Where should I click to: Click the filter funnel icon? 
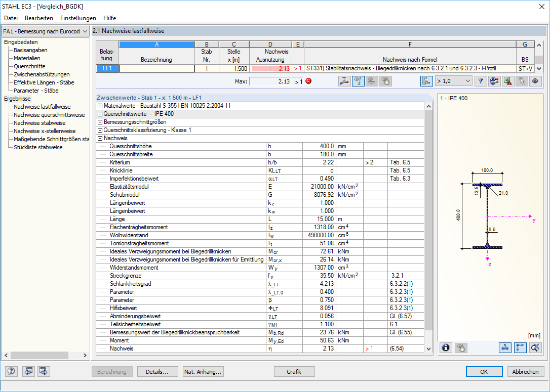tap(481, 81)
